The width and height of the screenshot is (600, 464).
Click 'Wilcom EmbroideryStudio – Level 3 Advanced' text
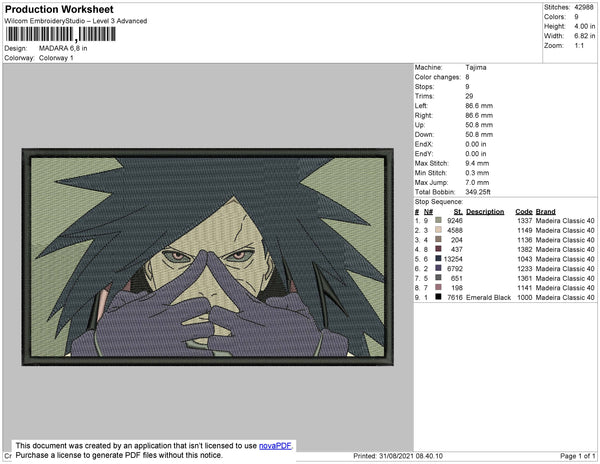(76, 21)
